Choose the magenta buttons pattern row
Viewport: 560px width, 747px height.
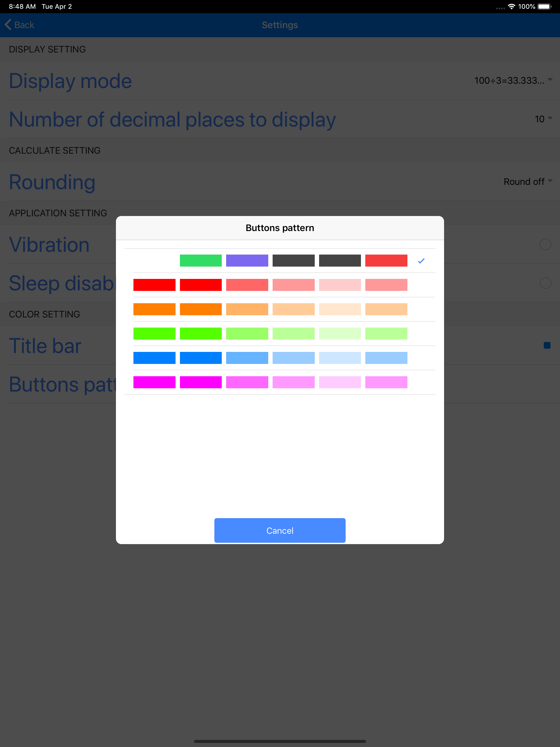[x=270, y=382]
